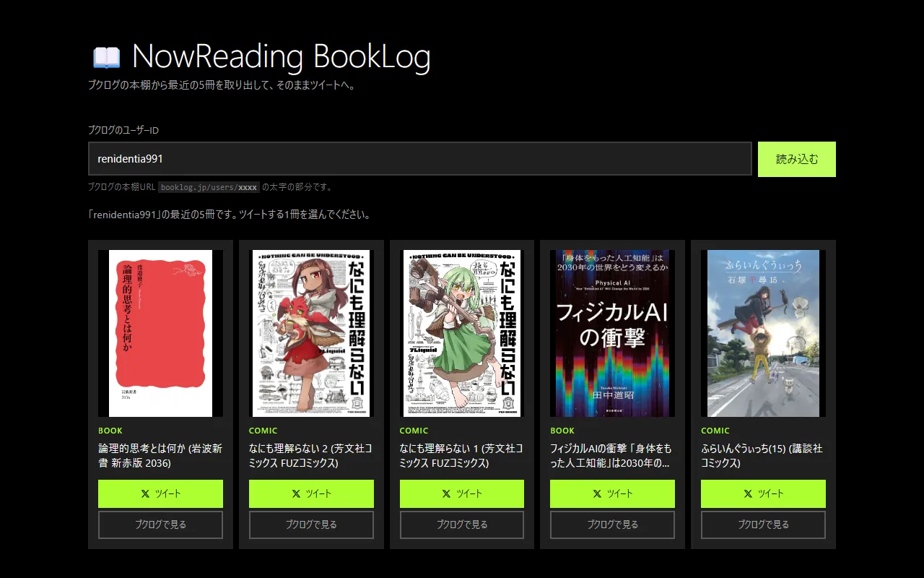Click the title text フィジカルAIの衝撃
This screenshot has height=578, width=924.
(611, 456)
